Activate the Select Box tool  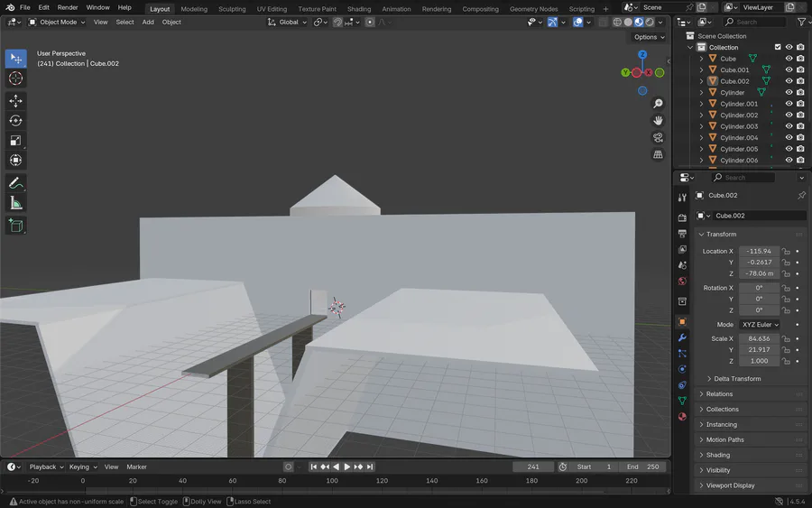(15, 59)
